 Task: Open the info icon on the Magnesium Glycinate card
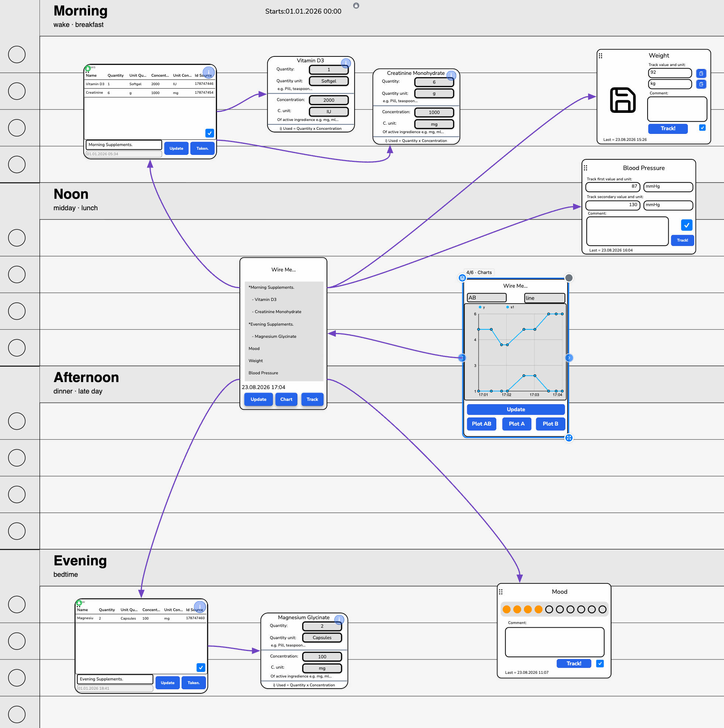339,620
